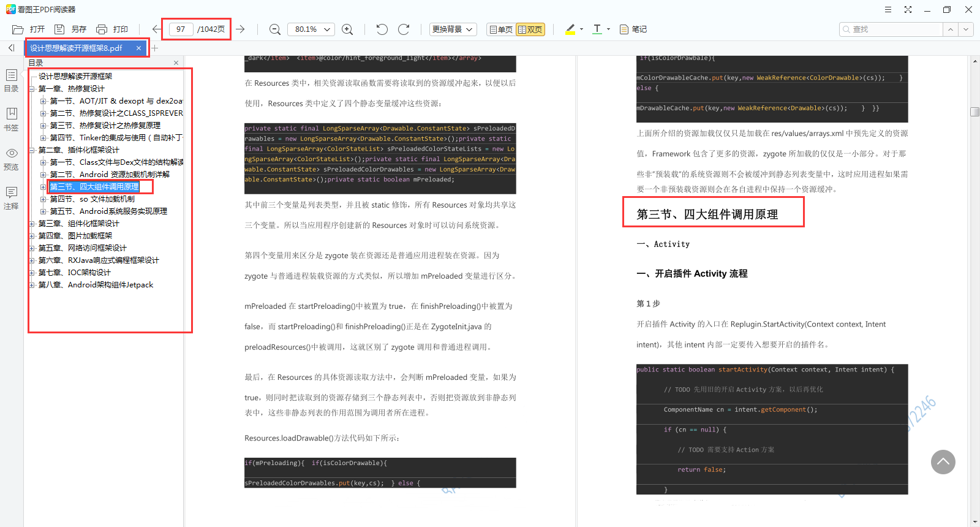Close the 目录 panel
Screen dimensions: 980x527
(x=176, y=63)
